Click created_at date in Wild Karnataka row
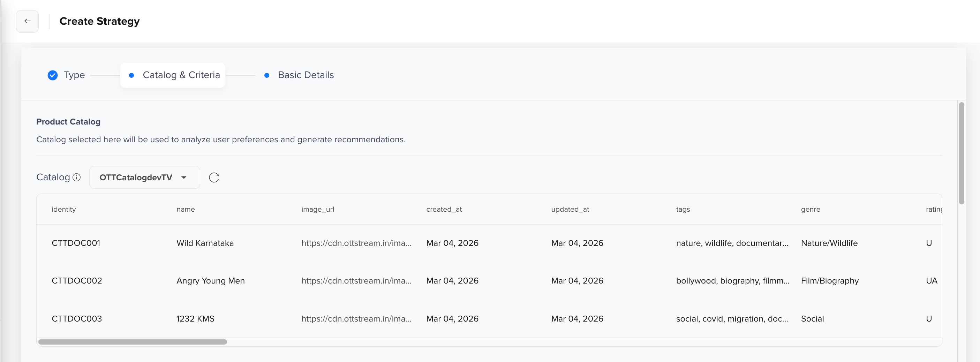This screenshot has width=980, height=362. coord(452,243)
